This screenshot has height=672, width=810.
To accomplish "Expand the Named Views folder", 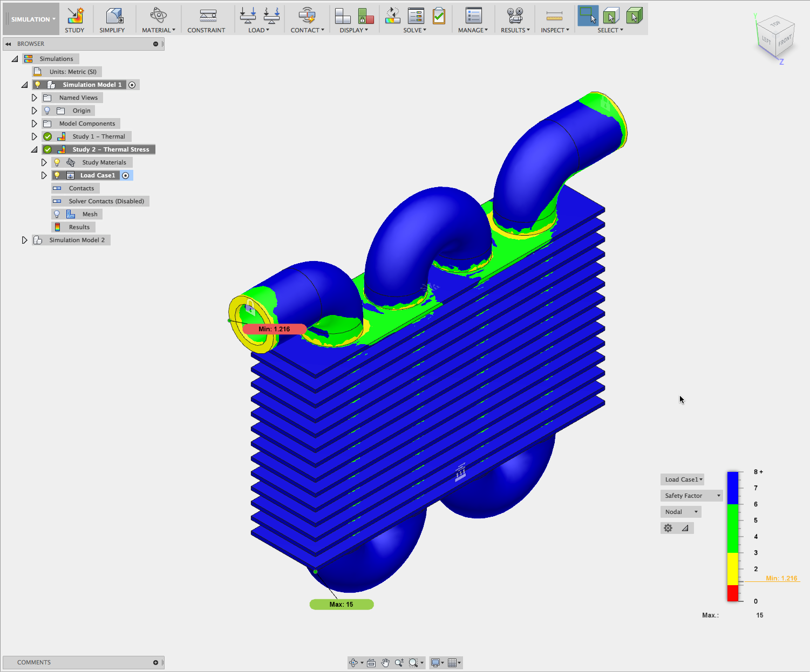I will (34, 98).
